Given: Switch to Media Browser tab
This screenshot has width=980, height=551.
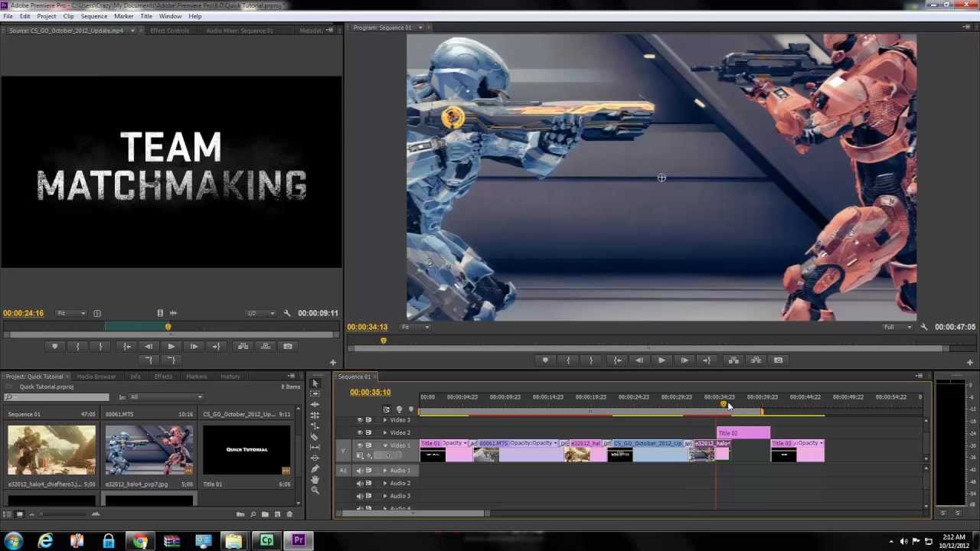Looking at the screenshot, I should 96,377.
